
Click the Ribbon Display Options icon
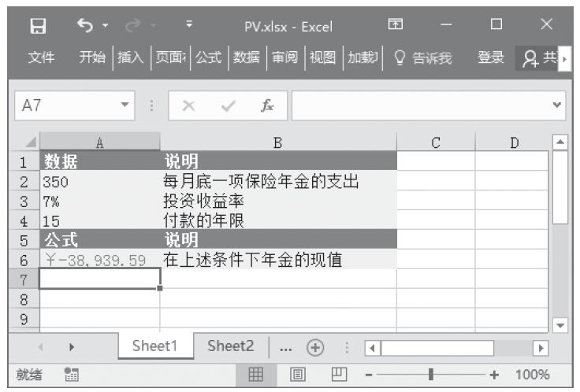click(396, 26)
